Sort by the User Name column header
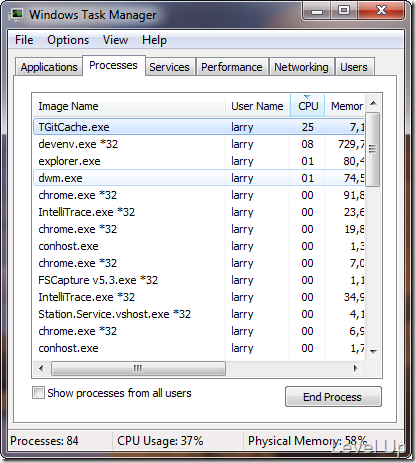This screenshot has width=416, height=463. click(257, 106)
